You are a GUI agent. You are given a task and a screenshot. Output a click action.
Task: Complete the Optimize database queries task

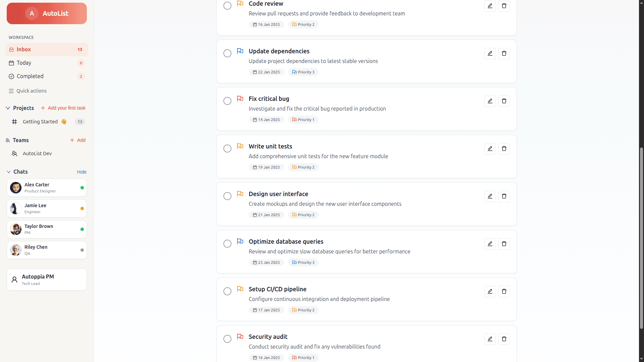point(227,244)
